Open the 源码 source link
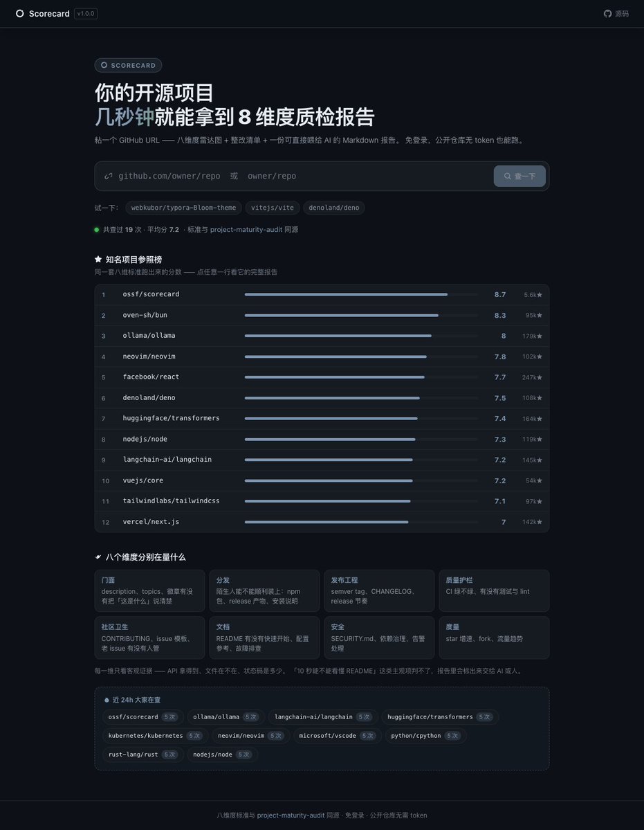This screenshot has height=830, width=644. [x=616, y=14]
